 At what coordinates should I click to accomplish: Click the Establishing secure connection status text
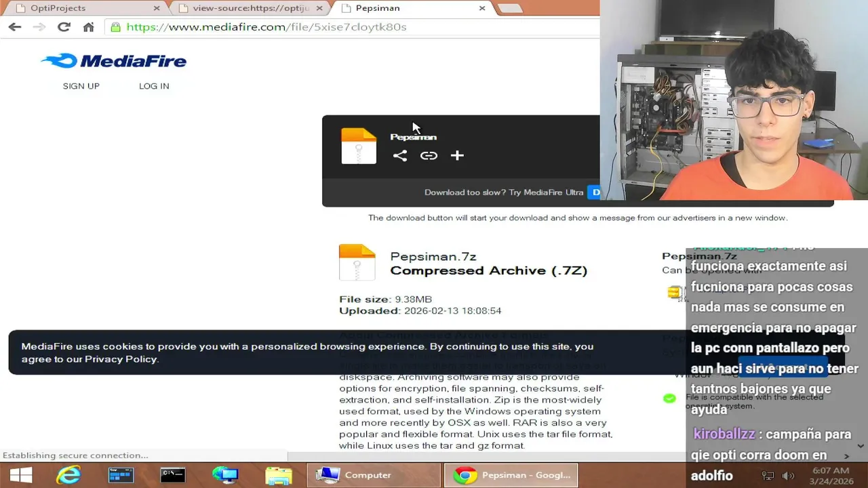point(75,455)
